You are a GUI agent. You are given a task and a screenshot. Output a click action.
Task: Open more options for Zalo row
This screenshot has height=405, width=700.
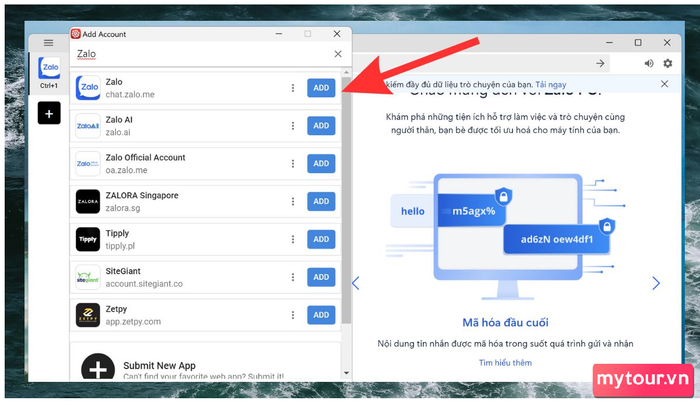(x=293, y=88)
